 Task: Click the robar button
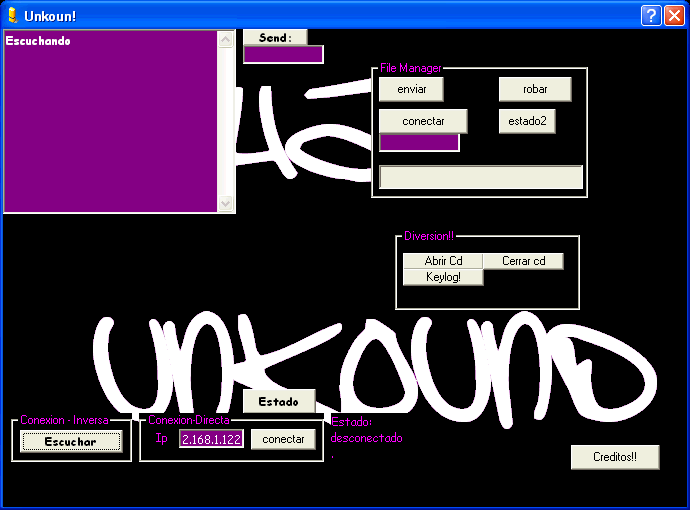pos(535,89)
